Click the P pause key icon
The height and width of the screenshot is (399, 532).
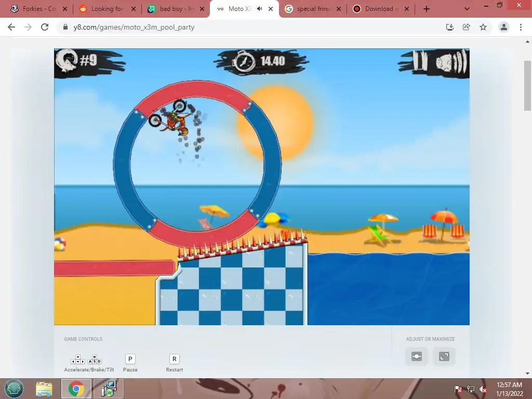coord(130,359)
